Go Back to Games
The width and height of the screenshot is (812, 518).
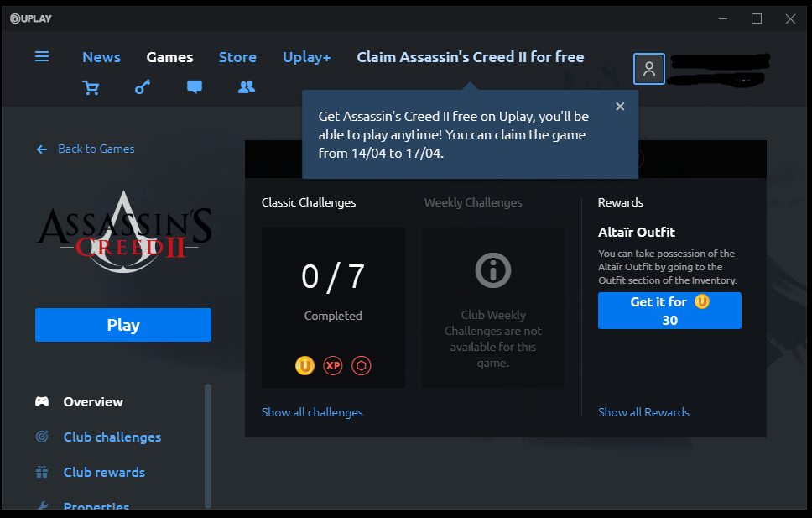tap(96, 149)
